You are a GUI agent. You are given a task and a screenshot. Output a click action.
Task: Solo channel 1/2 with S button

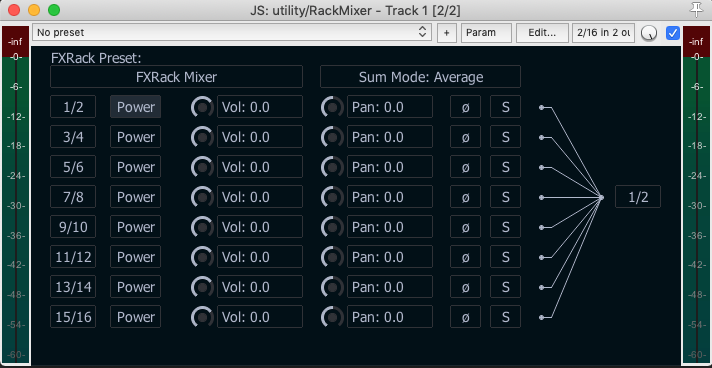click(x=505, y=107)
